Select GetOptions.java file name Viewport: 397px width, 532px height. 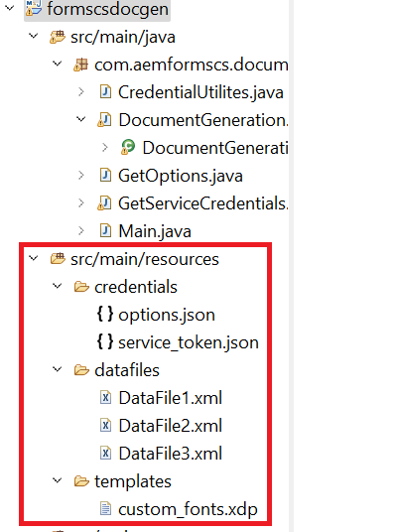[x=181, y=176]
